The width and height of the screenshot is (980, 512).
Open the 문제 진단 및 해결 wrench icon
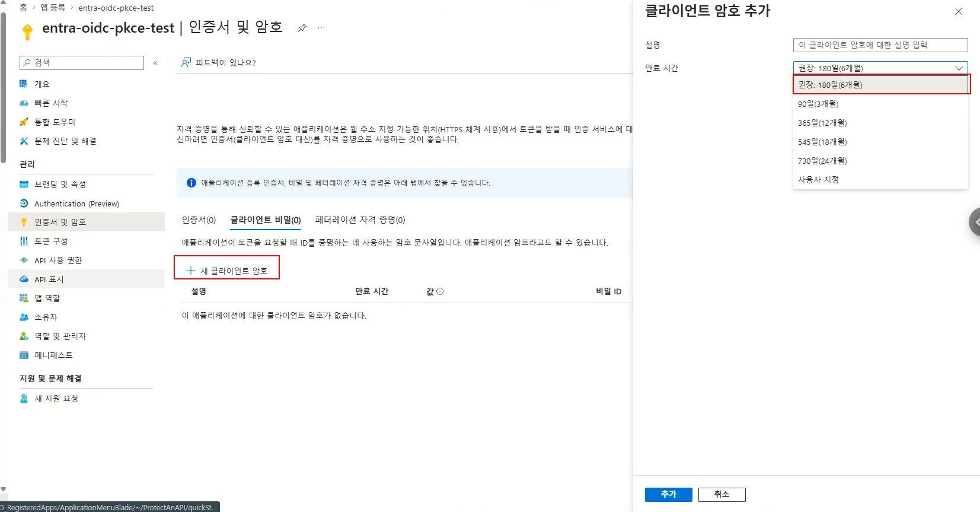pyautogui.click(x=24, y=141)
